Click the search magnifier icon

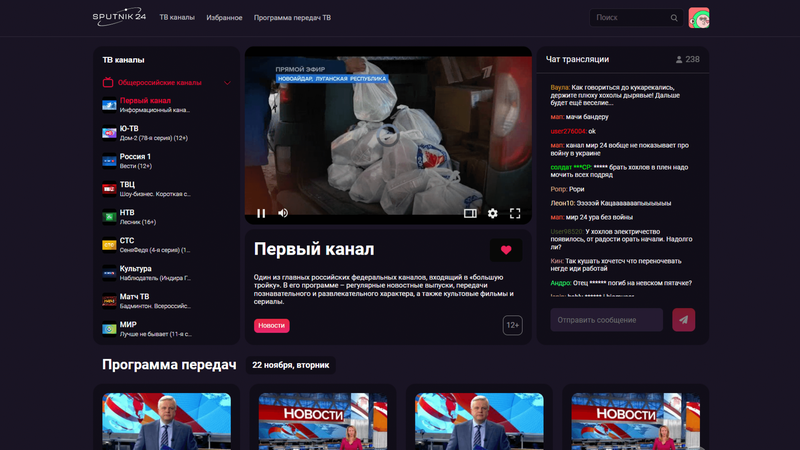[x=675, y=18]
